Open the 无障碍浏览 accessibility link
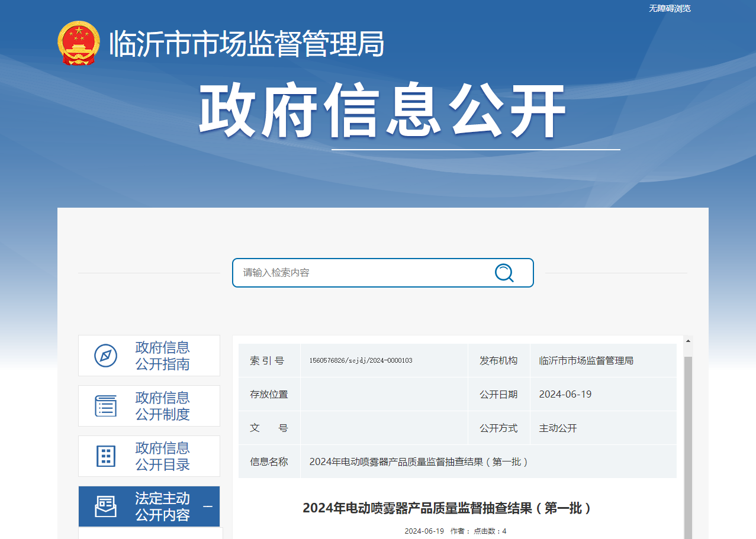The width and height of the screenshot is (756, 539). click(x=670, y=8)
